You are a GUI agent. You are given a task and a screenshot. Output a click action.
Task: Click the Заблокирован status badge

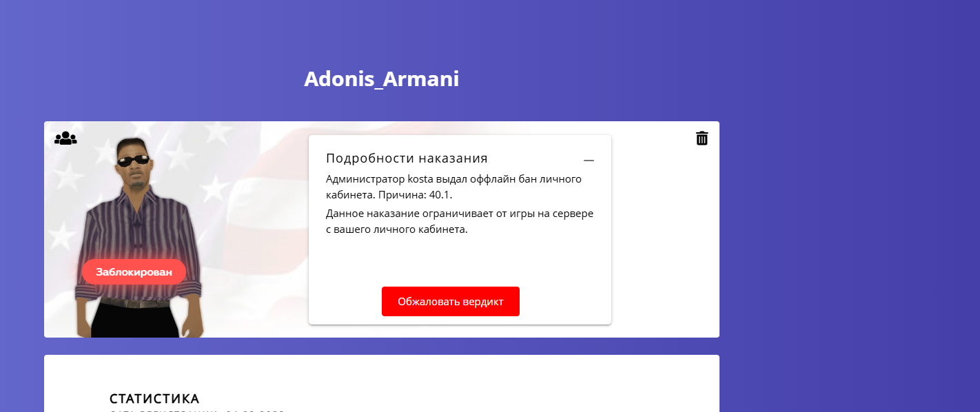[134, 272]
